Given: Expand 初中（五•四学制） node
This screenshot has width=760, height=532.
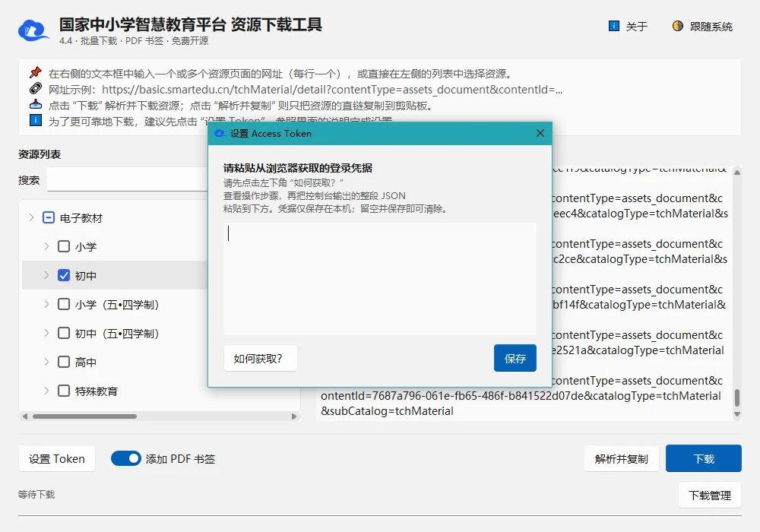Looking at the screenshot, I should tap(46, 333).
